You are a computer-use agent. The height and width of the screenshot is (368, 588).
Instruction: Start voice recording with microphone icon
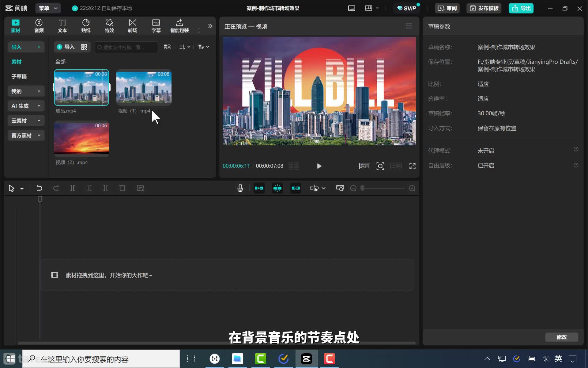click(240, 188)
